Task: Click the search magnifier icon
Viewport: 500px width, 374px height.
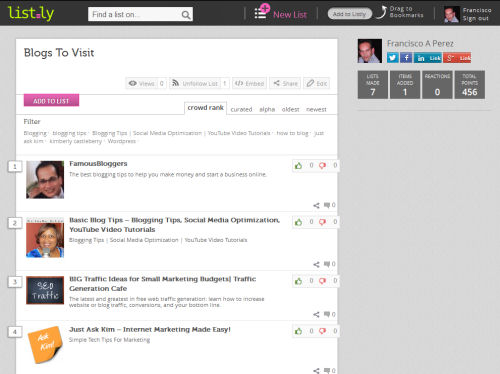Action: pos(186,15)
